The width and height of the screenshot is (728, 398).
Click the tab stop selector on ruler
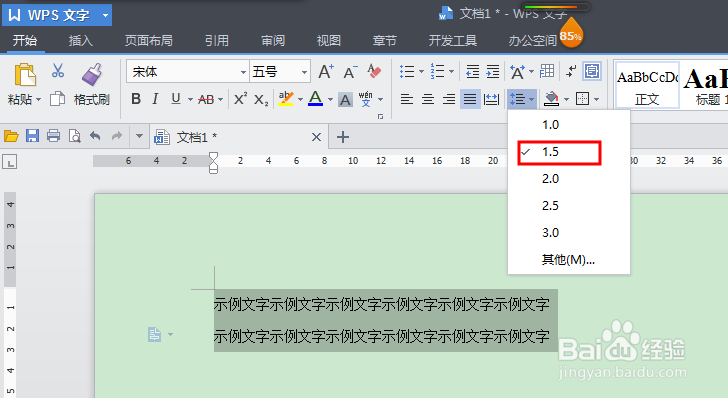click(10, 162)
